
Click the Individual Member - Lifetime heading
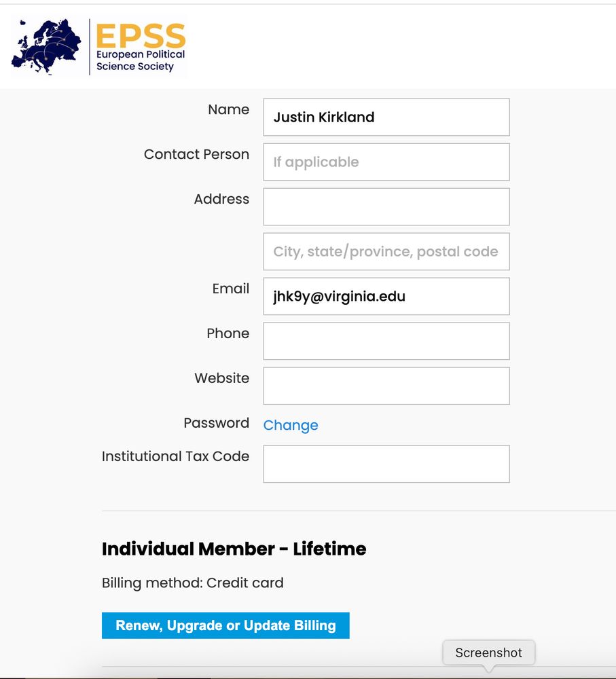[x=234, y=549]
